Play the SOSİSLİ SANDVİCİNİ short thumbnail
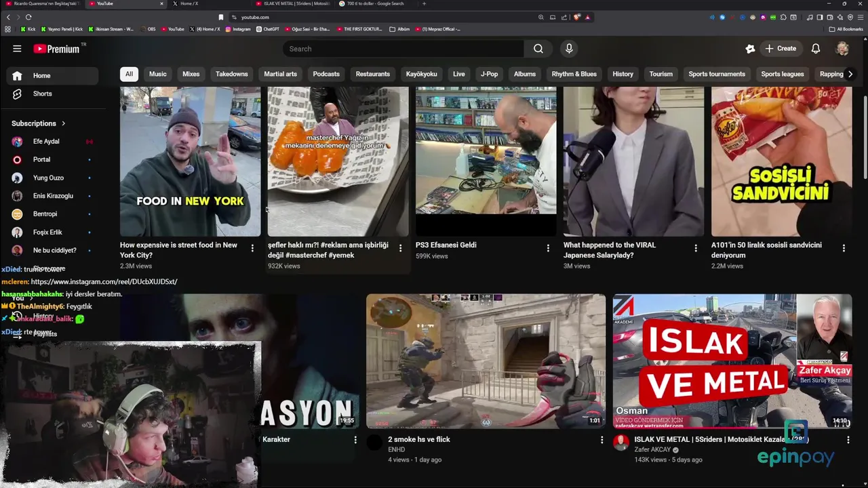Image resolution: width=868 pixels, height=488 pixels. 781,161
